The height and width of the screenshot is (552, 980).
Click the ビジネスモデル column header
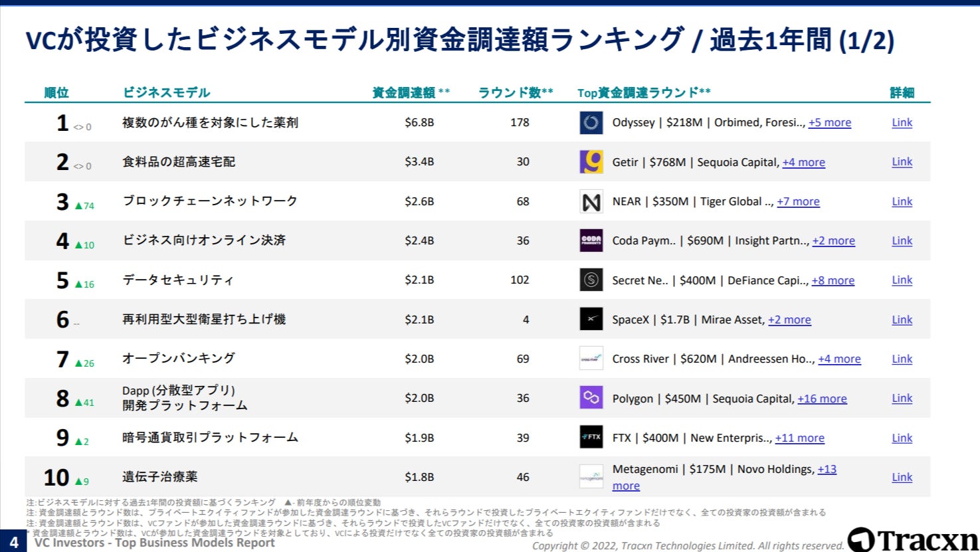tap(166, 92)
